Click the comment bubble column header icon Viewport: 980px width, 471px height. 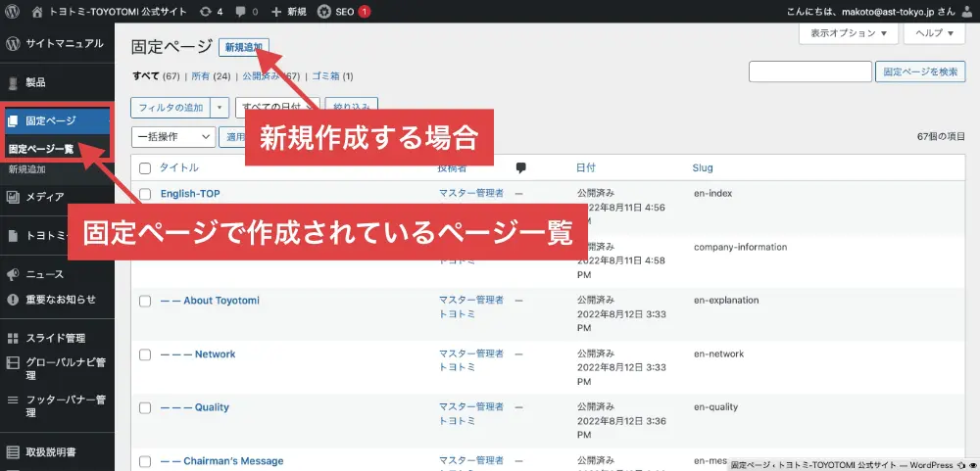pos(520,167)
